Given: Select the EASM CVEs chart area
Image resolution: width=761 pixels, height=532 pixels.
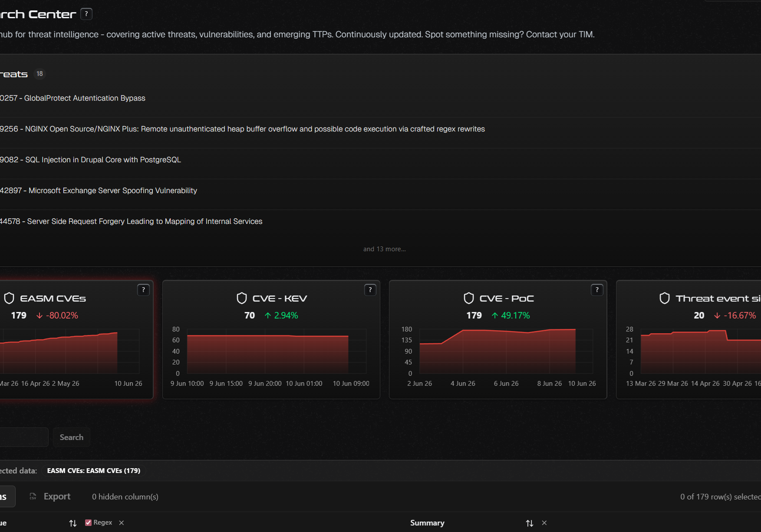Looking at the screenshot, I should tap(69, 351).
